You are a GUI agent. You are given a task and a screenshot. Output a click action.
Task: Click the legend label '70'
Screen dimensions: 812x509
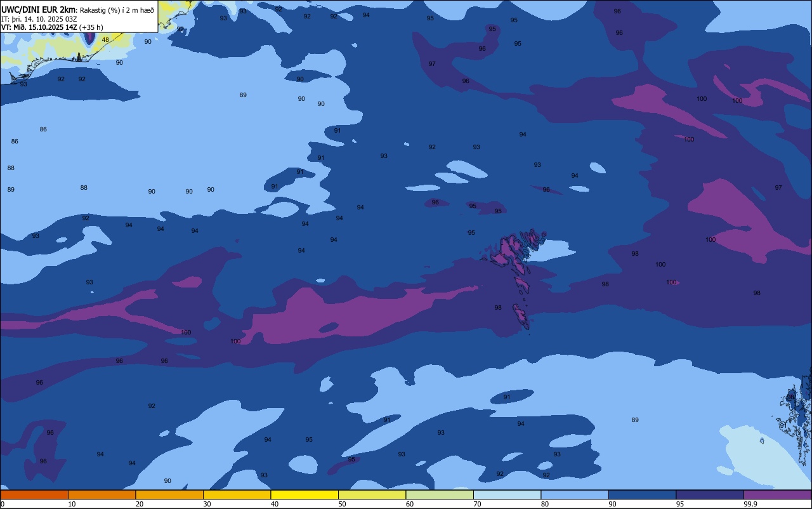[x=477, y=504]
